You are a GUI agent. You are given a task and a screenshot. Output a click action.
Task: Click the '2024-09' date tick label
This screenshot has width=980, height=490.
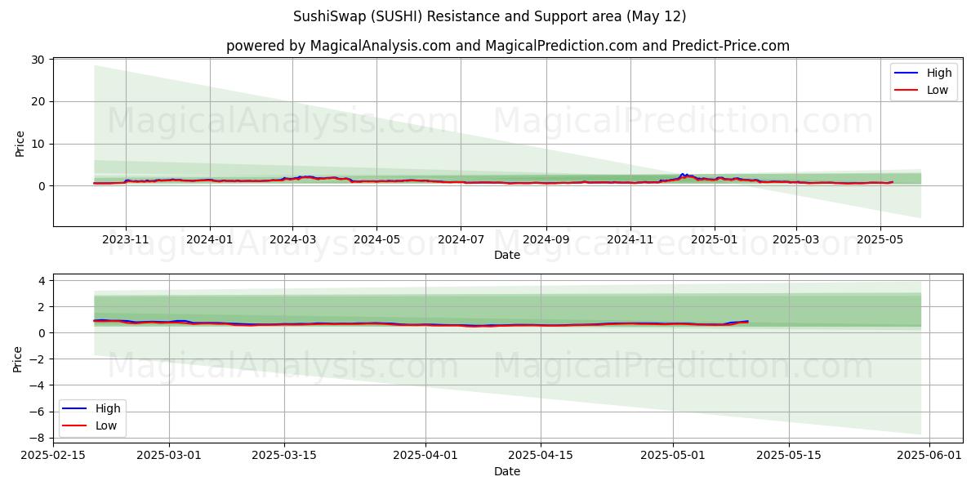546,240
